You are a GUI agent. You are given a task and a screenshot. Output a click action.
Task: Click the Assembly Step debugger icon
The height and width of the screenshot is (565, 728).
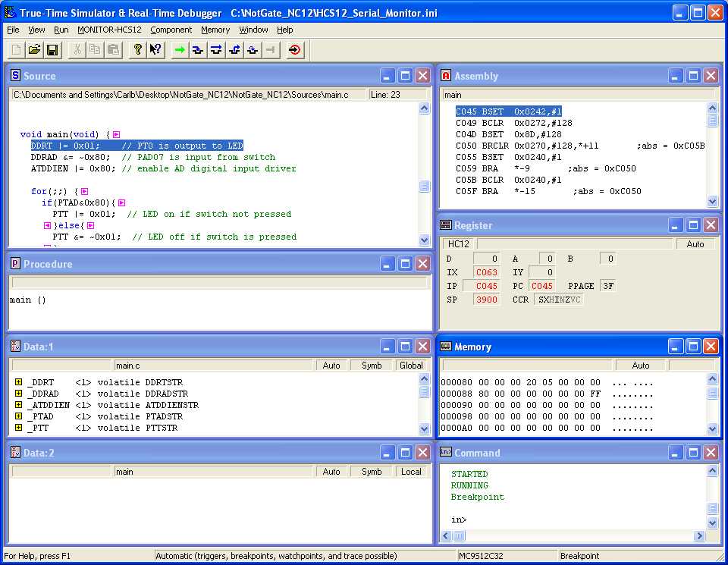253,50
